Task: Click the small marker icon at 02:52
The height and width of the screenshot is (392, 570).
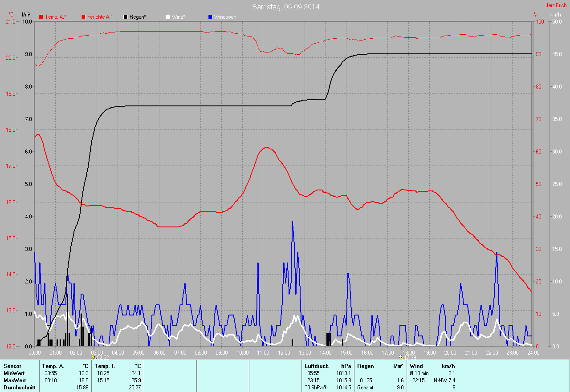Action: point(93,357)
